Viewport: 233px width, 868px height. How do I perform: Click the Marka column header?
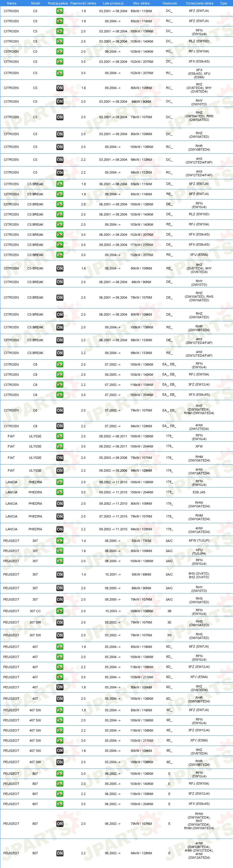pyautogui.click(x=11, y=3)
